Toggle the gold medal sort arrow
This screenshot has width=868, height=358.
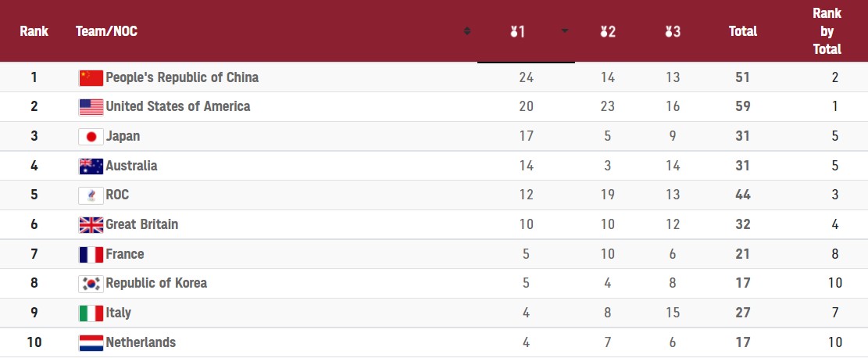click(565, 31)
